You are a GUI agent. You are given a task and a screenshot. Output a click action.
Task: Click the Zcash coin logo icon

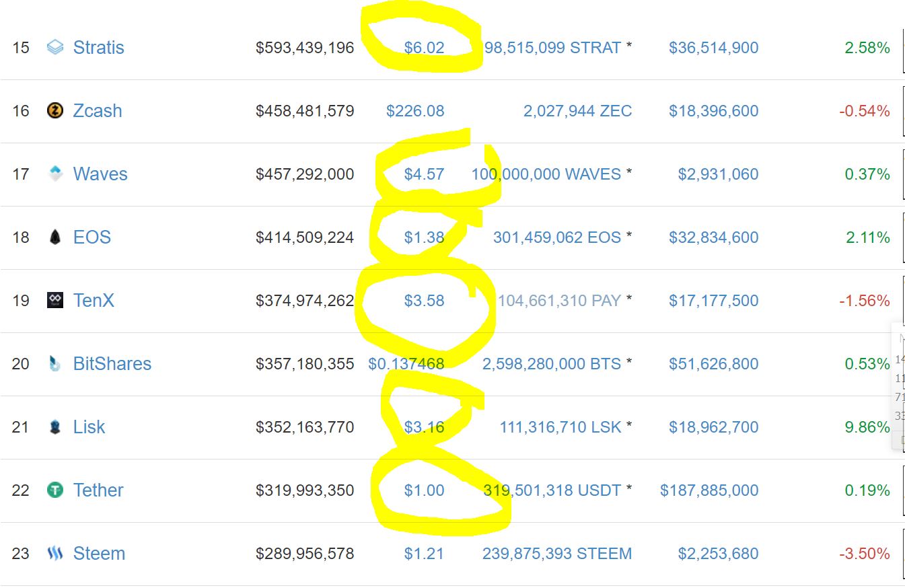(x=55, y=111)
